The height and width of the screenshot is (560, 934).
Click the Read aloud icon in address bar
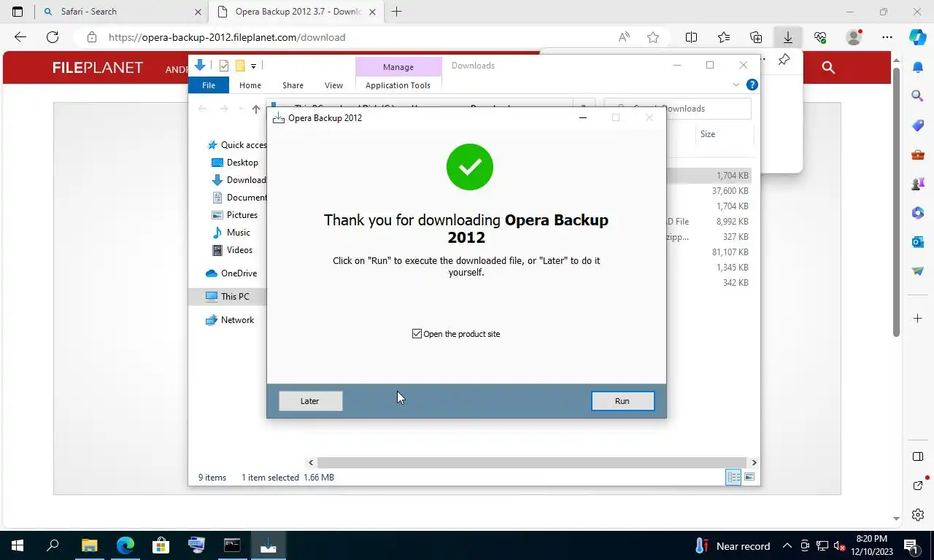[624, 37]
